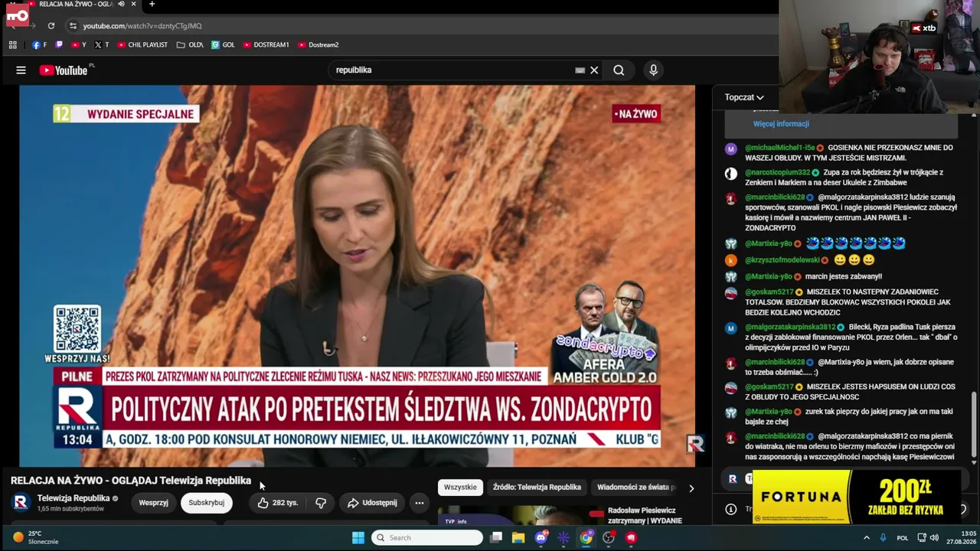Like the video showing 282 tys.
This screenshot has width=980, height=551.
coord(278,503)
